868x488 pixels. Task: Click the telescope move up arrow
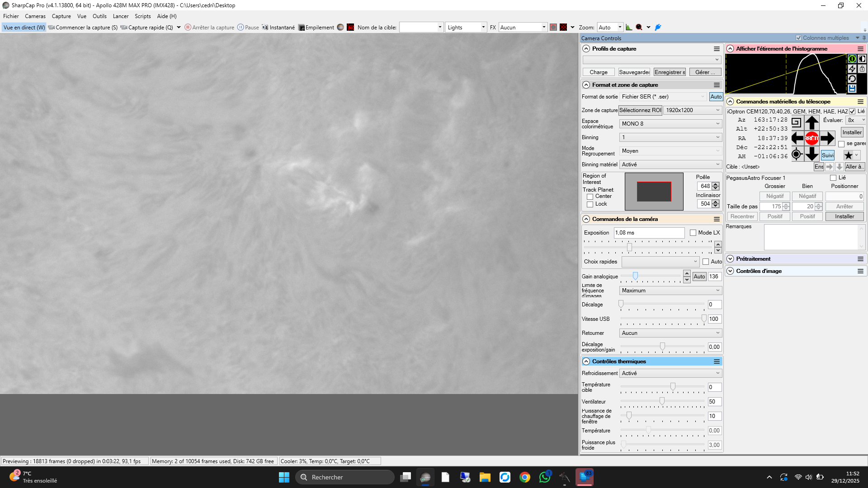(x=812, y=123)
